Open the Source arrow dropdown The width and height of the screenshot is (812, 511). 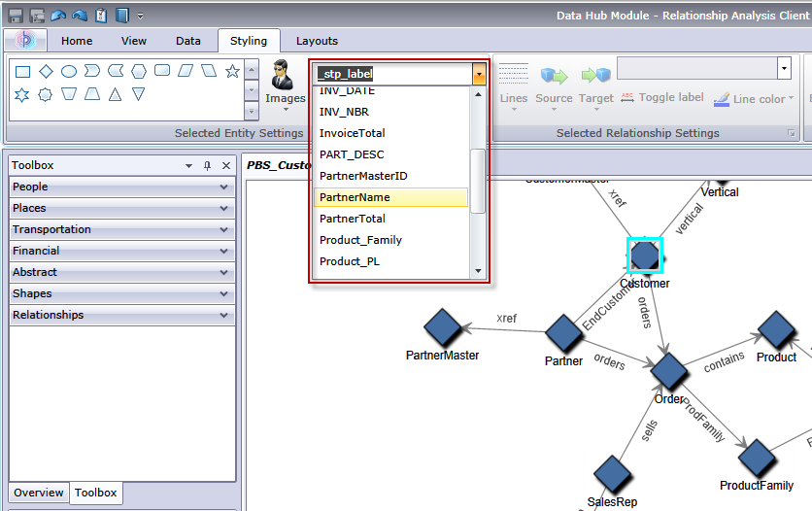click(x=554, y=86)
